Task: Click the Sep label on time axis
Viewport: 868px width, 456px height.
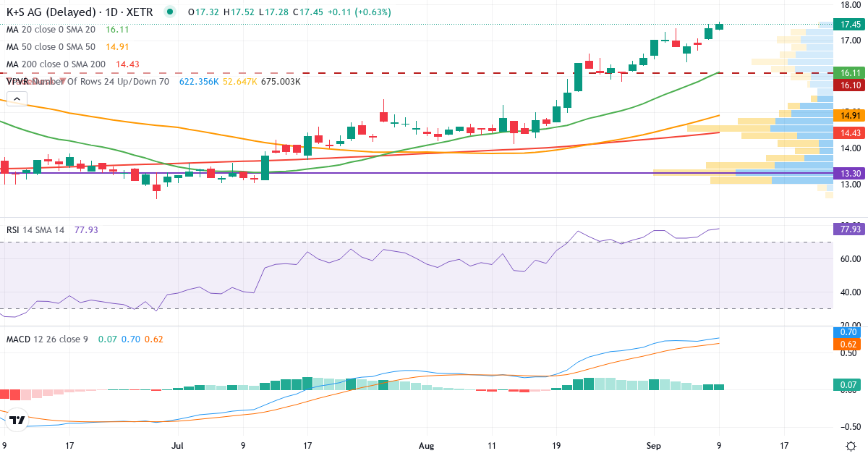Action: coord(654,446)
